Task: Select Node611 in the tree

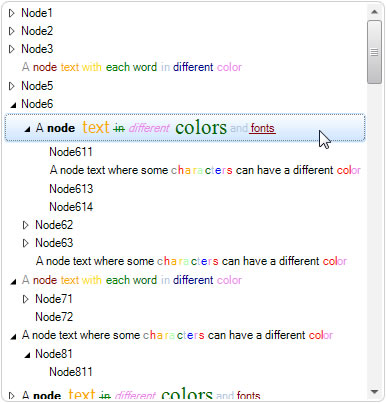Action: click(71, 152)
